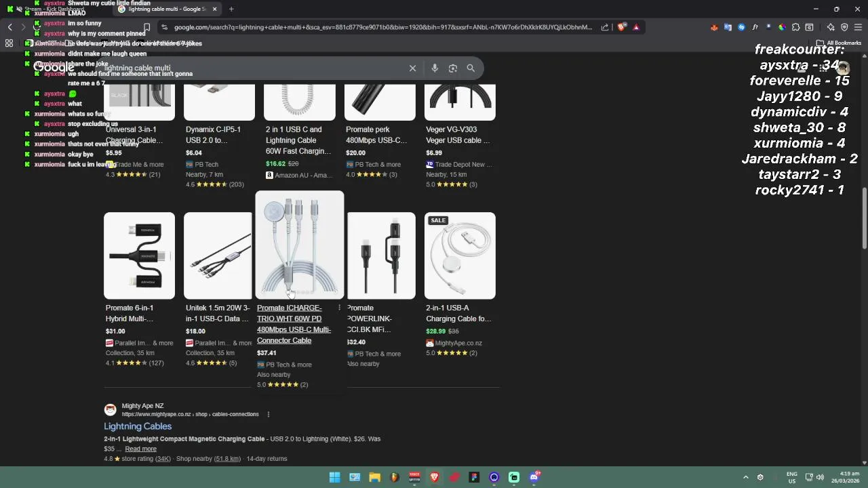Open File Explorer from the taskbar
Image resolution: width=868 pixels, height=488 pixels.
point(374,477)
